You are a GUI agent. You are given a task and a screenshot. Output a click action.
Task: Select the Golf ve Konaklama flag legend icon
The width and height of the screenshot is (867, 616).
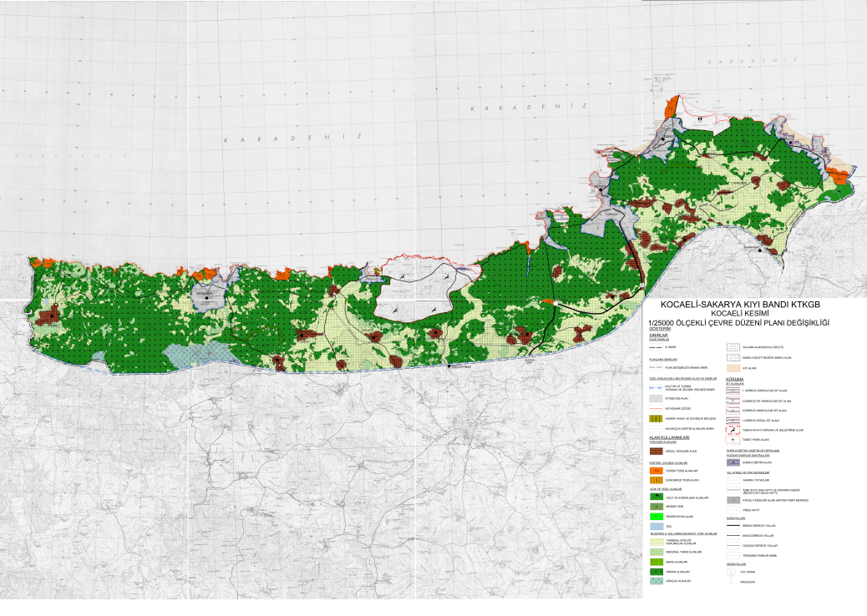(657, 497)
